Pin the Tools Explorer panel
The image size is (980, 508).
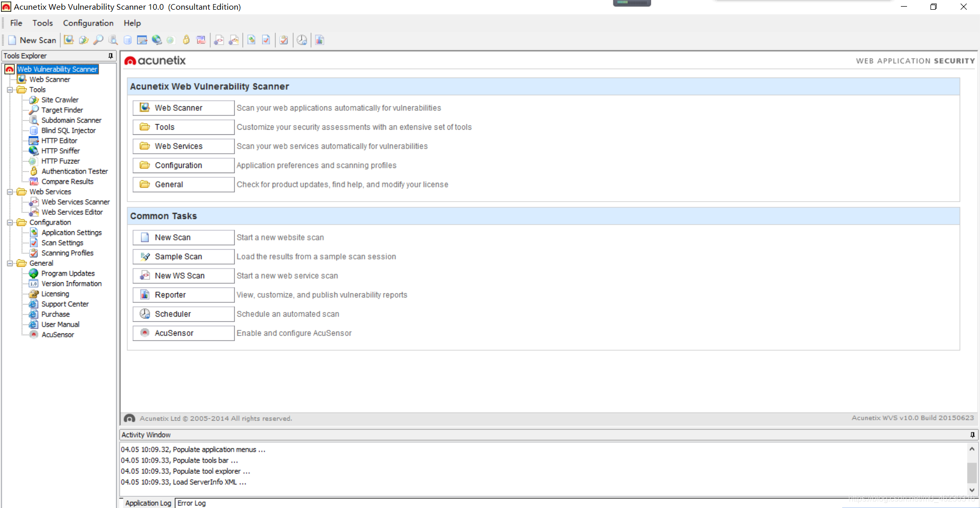click(110, 56)
